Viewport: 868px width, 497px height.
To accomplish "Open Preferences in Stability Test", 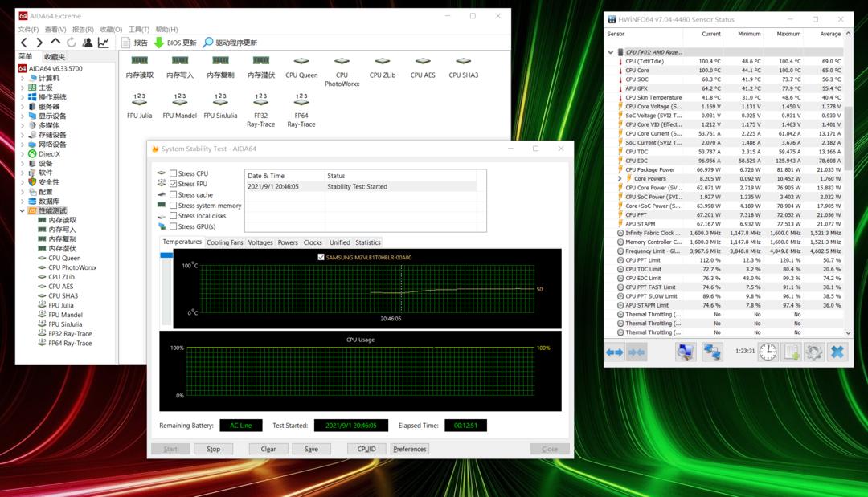I will point(410,449).
